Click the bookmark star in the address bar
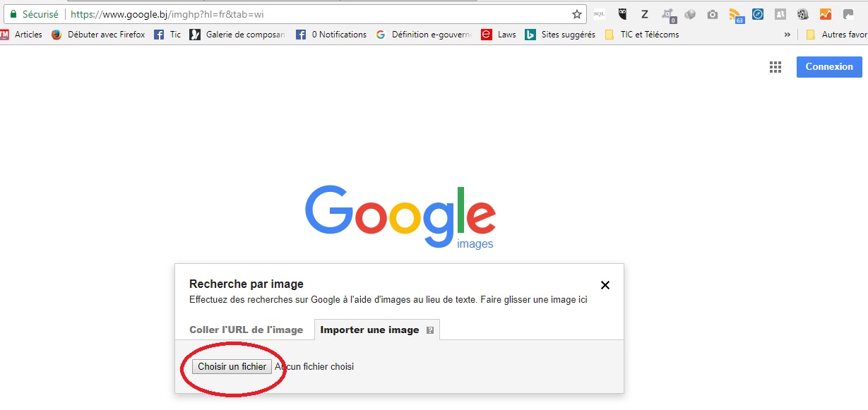Image resolution: width=868 pixels, height=410 pixels. pos(577,14)
